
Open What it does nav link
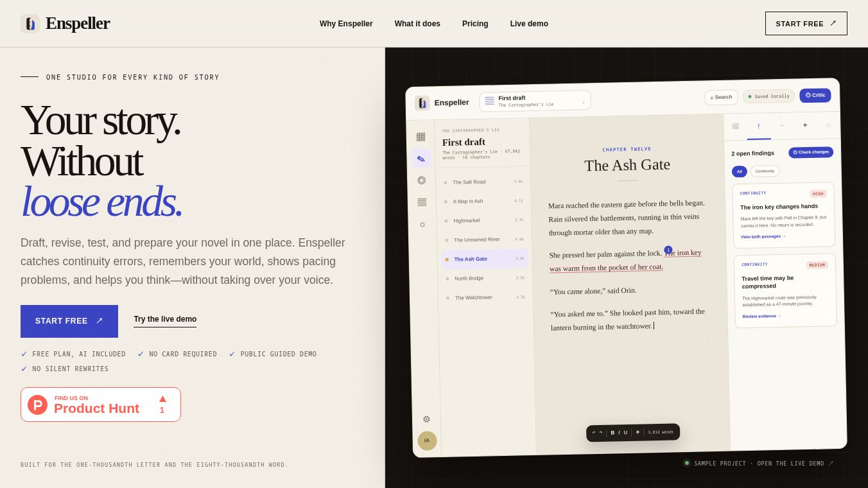417,24
